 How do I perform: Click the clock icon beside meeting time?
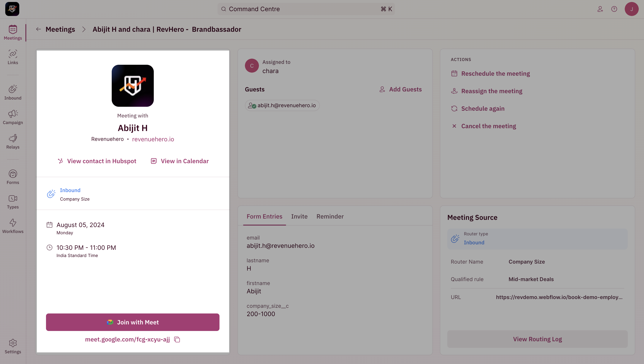tap(50, 247)
